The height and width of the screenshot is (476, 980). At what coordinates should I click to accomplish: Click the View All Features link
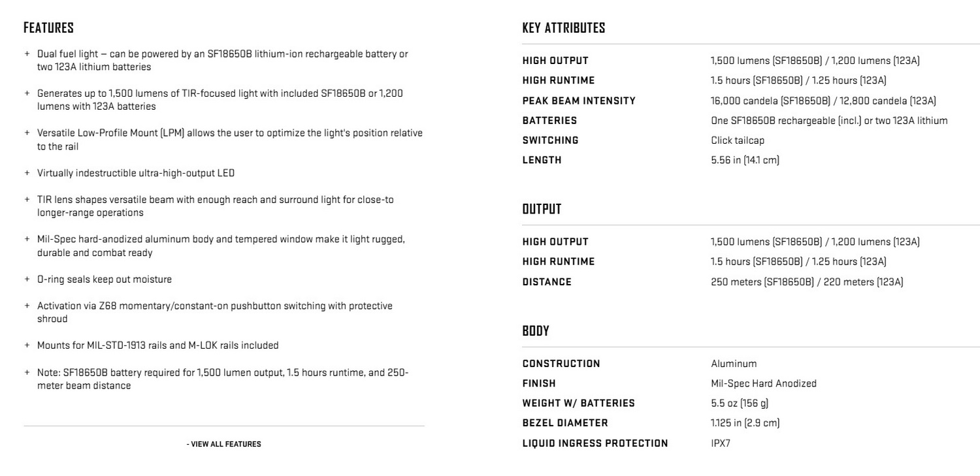coord(223,444)
